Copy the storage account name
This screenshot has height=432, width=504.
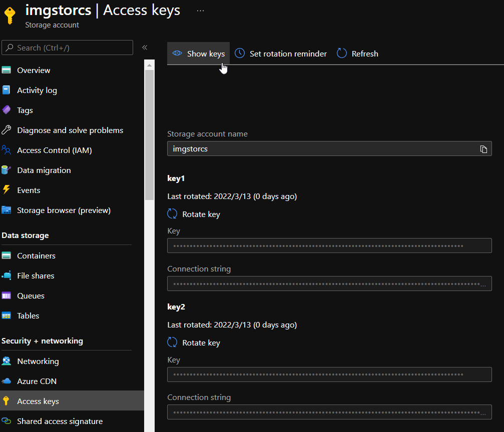(483, 149)
